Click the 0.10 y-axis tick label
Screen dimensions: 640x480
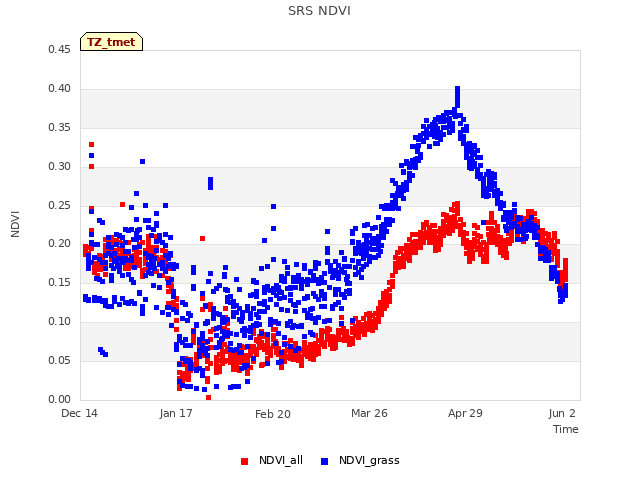60,322
